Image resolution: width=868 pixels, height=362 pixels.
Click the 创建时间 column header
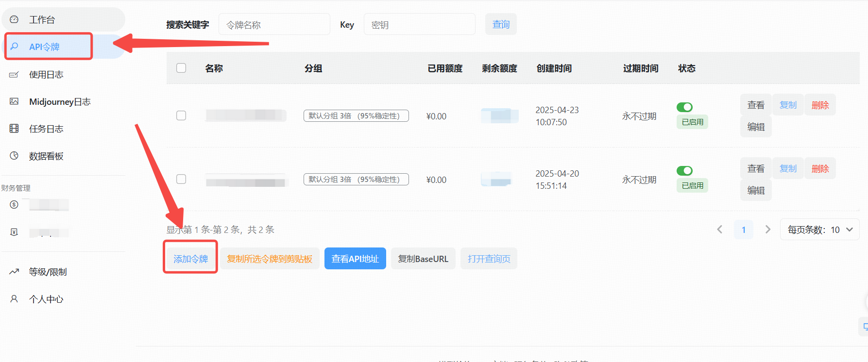[554, 68]
